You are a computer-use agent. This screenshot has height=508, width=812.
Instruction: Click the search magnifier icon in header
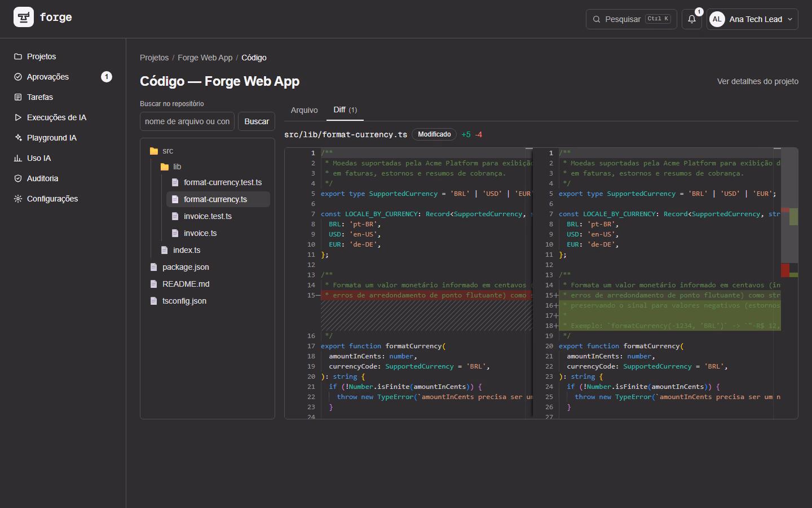pyautogui.click(x=597, y=19)
